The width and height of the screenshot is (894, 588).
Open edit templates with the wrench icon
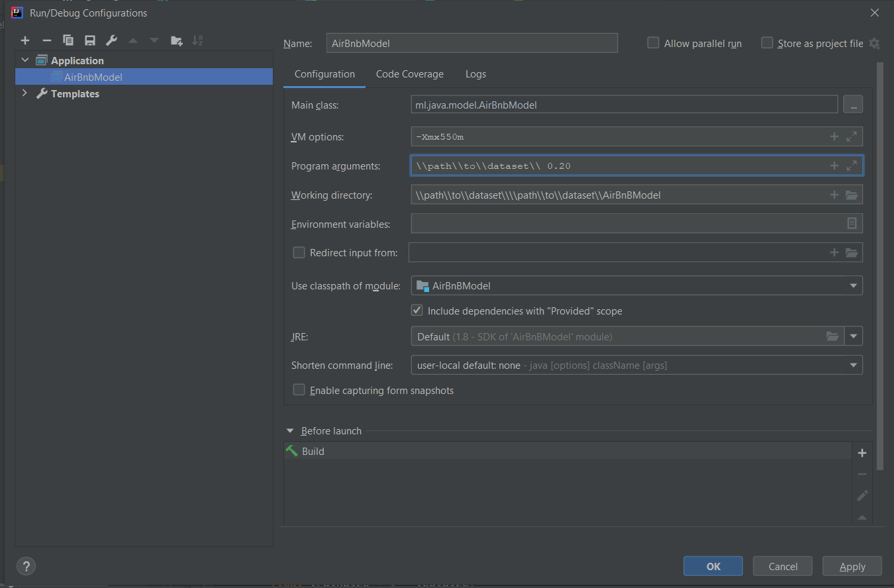(112, 41)
